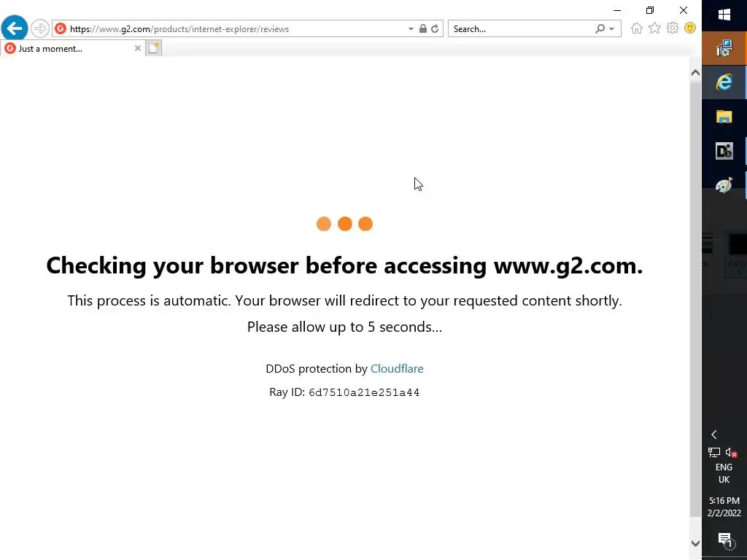
Task: Click the scrollbar down arrow
Action: point(695,542)
